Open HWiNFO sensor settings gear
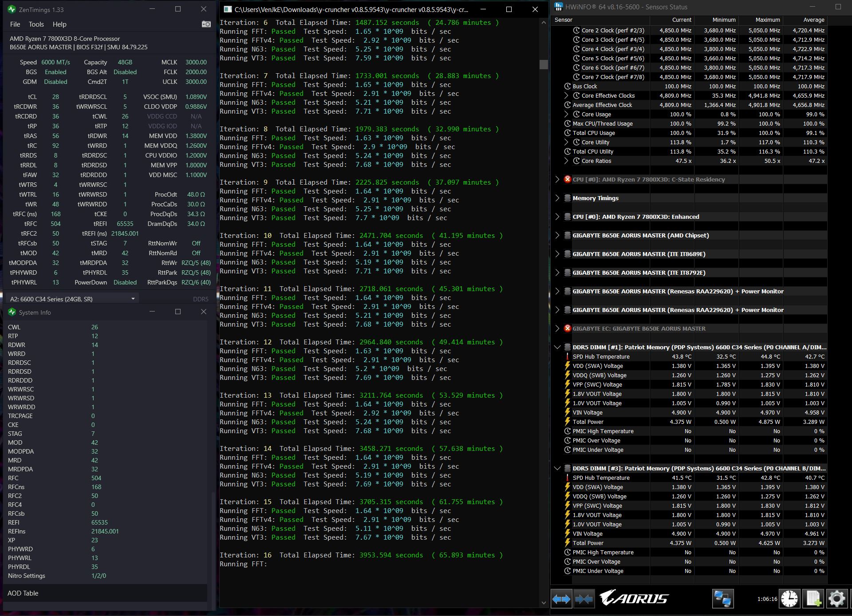The height and width of the screenshot is (616, 852). click(x=836, y=599)
